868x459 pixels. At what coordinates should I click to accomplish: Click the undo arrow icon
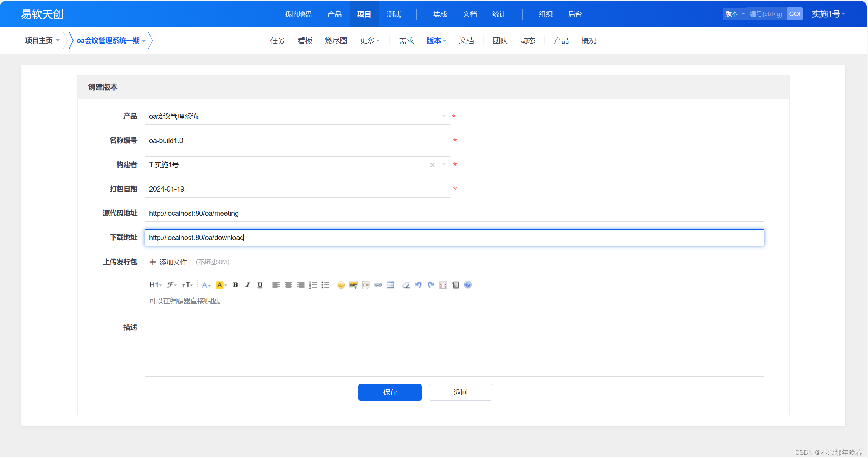(418, 285)
